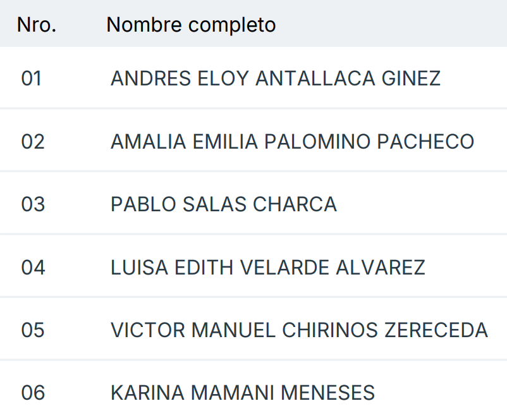Screen dimensions: 507x420
Task: Select row number 05
Action: click(x=33, y=330)
